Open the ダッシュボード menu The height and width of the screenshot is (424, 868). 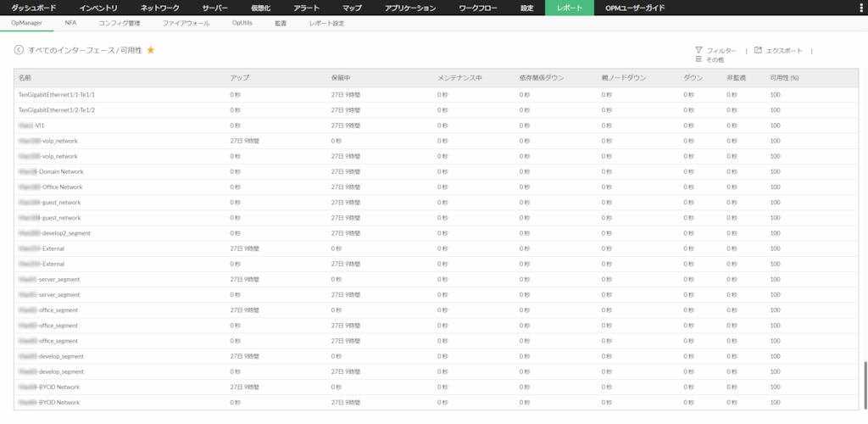tap(34, 8)
